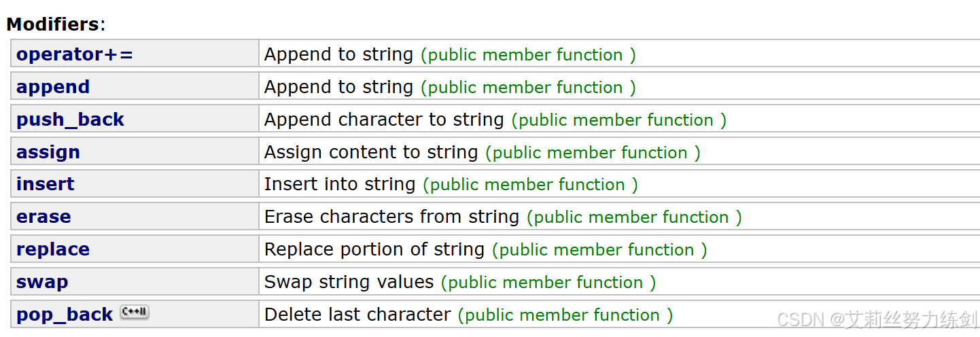Image resolution: width=980 pixels, height=337 pixels.
Task: Open the append function link
Action: pos(53,87)
